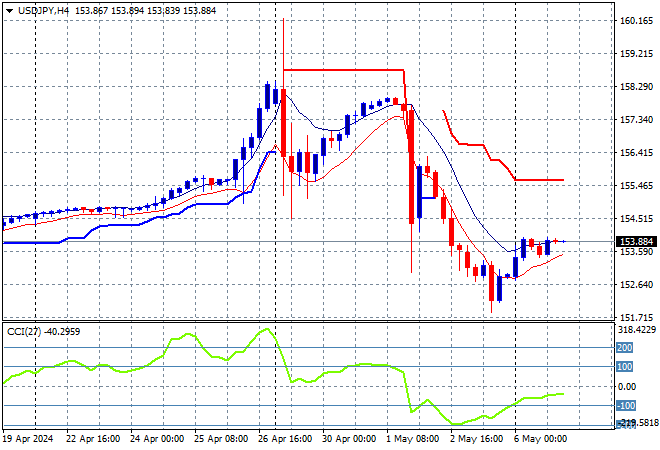This screenshot has height=450, width=660.
Task: Click the 26 Apr 16:00 time label
Action: pyautogui.click(x=285, y=439)
